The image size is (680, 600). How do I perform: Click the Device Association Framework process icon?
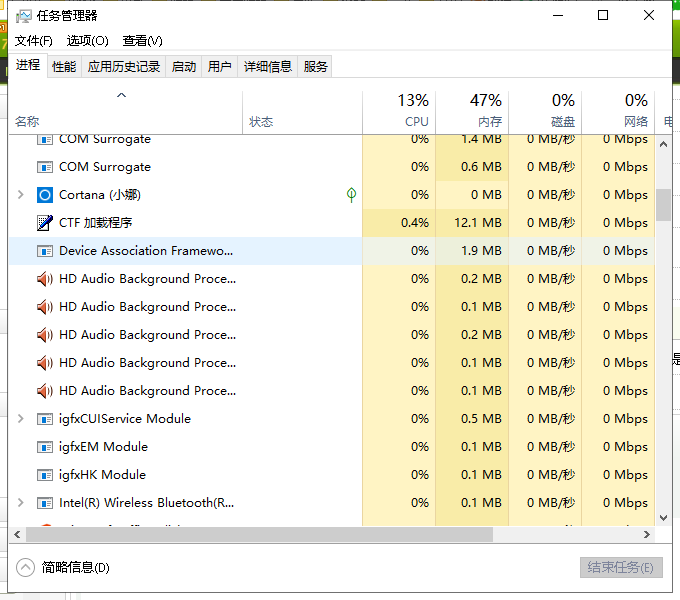(45, 251)
